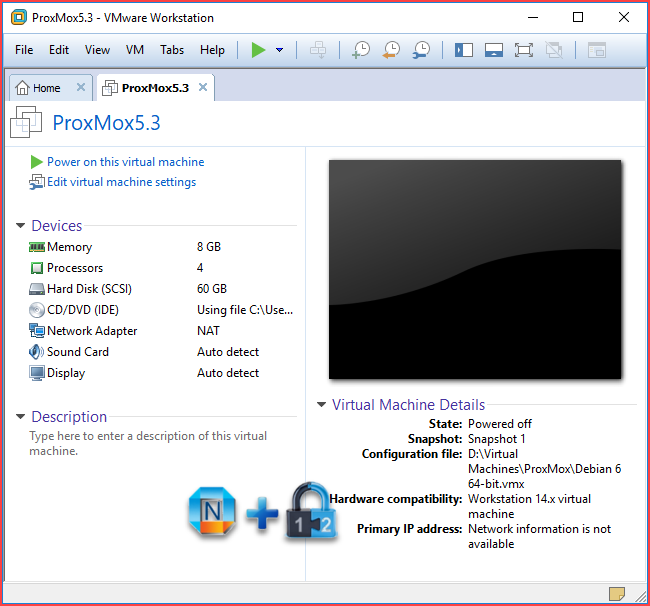Click the sticky note status bar icon
Viewport: 650px width, 606px height.
click(x=616, y=594)
